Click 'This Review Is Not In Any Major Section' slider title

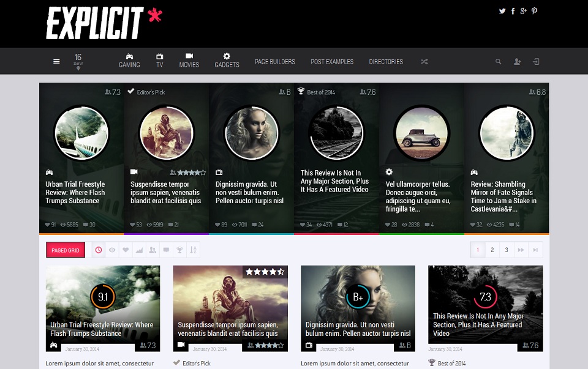pyautogui.click(x=334, y=181)
